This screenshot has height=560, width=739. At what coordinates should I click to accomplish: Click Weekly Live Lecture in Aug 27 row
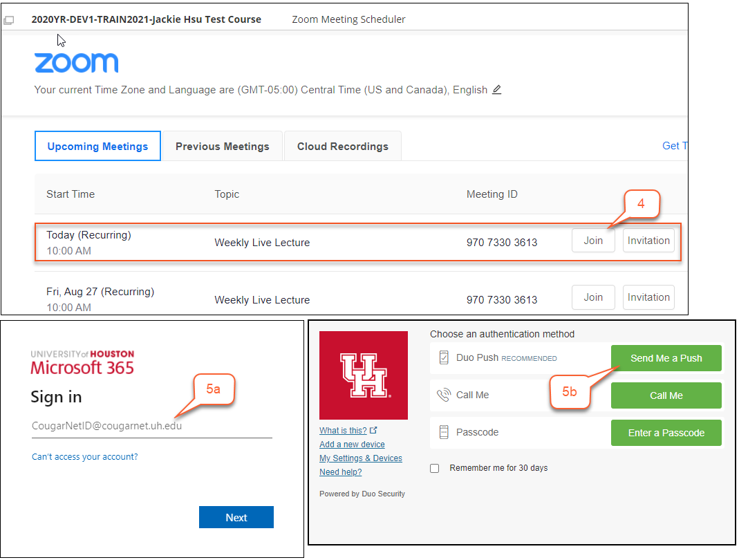262,300
